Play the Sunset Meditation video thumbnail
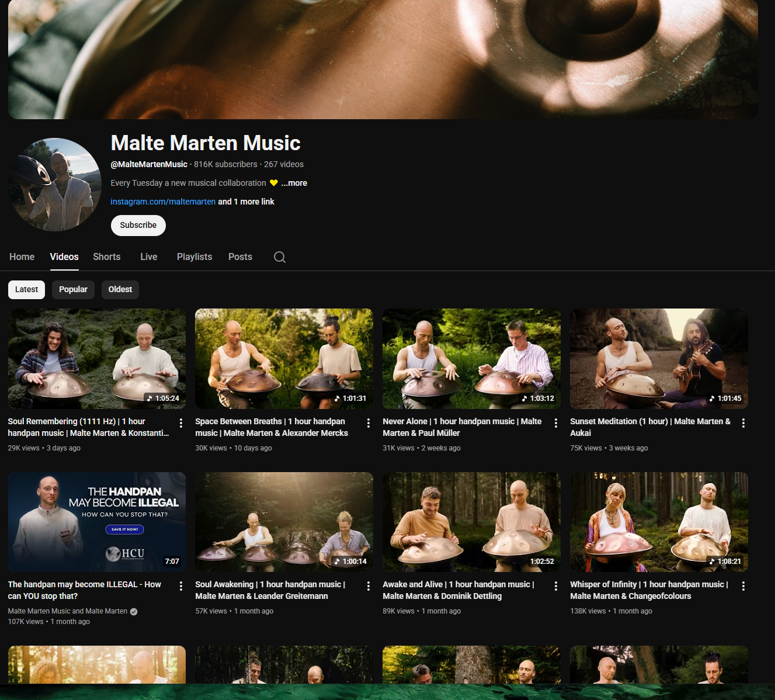 coord(659,358)
